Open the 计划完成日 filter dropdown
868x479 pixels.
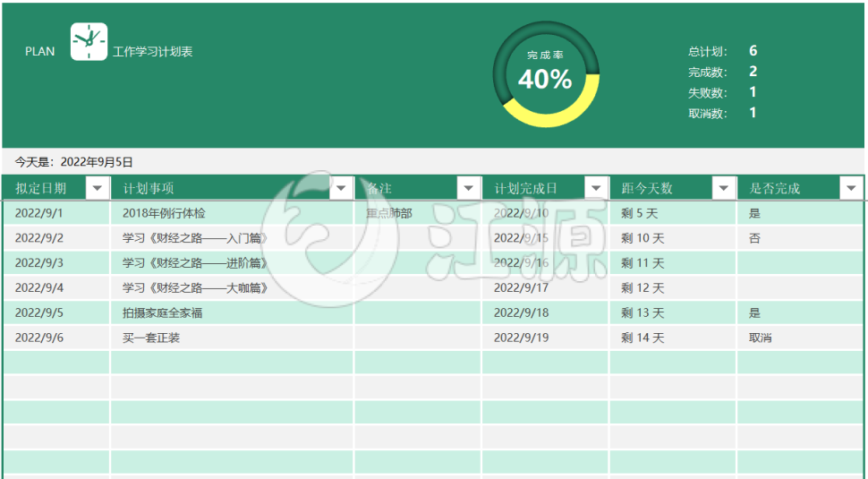(x=595, y=188)
